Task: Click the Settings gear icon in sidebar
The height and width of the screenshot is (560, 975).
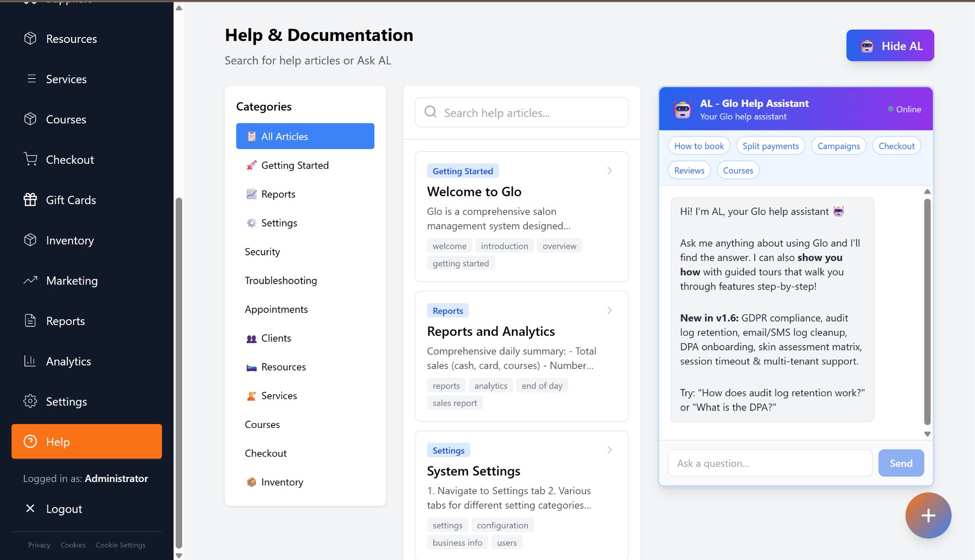Action: (30, 401)
